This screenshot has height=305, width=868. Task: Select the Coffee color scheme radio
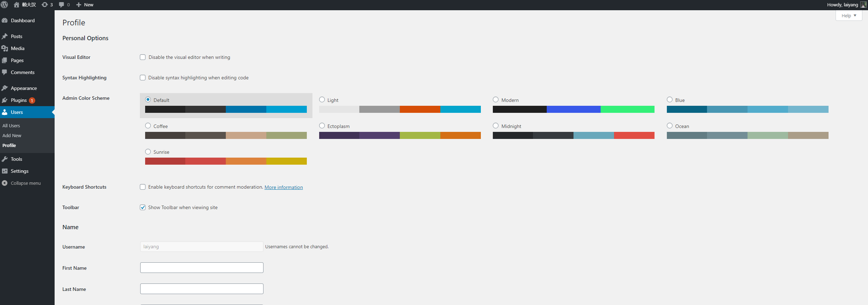pyautogui.click(x=148, y=126)
